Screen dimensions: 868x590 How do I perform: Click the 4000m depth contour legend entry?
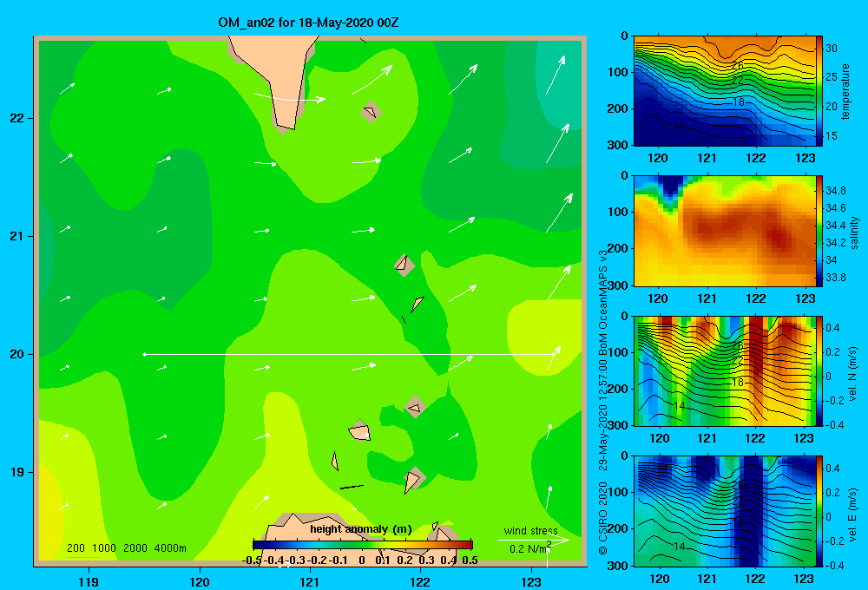pos(170,548)
